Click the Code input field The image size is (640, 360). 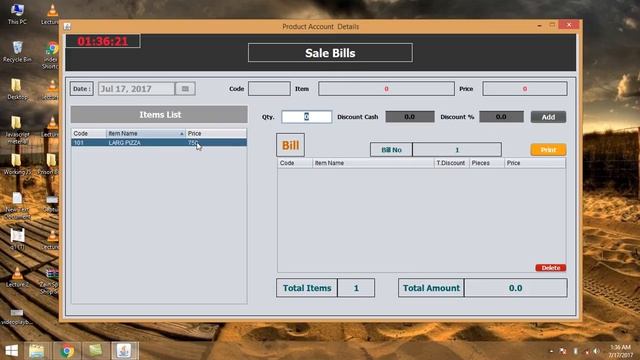click(269, 89)
